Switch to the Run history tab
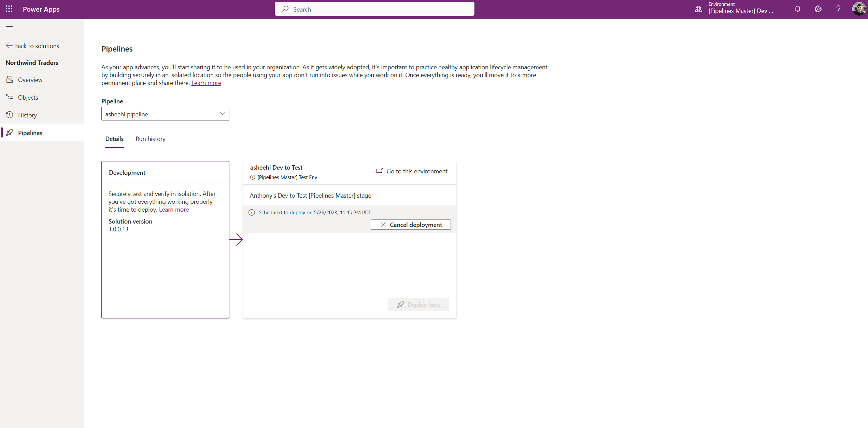 click(x=151, y=139)
